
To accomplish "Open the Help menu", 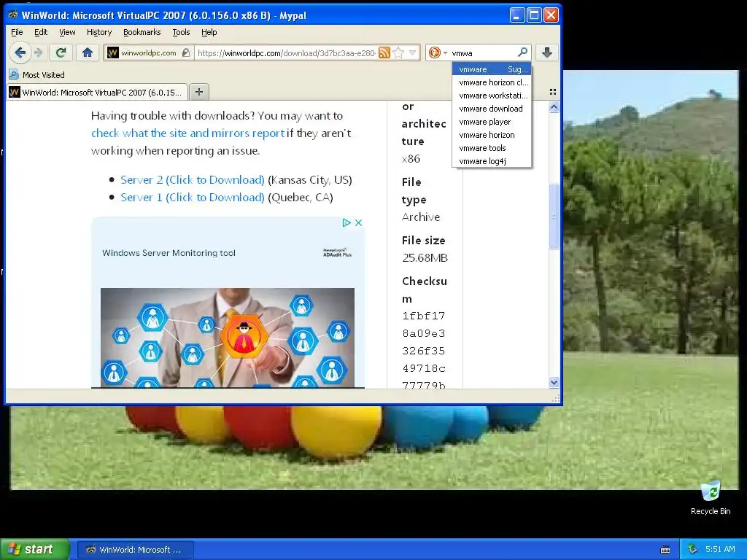I will [x=209, y=32].
